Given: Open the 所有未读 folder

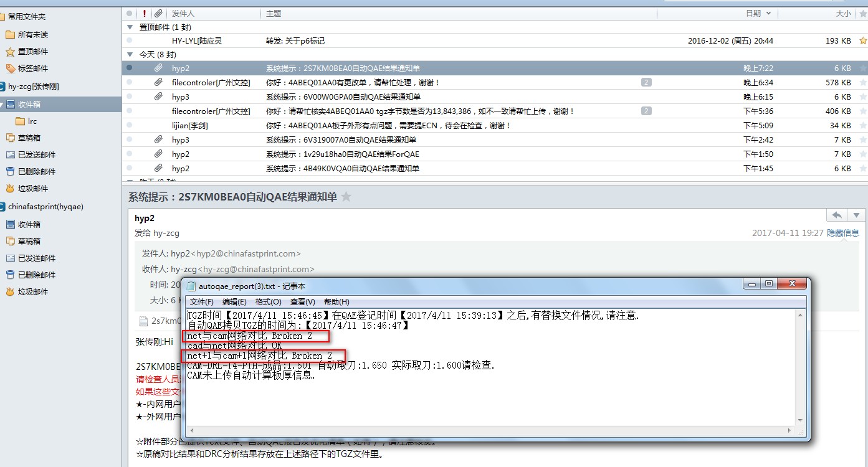Looking at the screenshot, I should pos(32,34).
